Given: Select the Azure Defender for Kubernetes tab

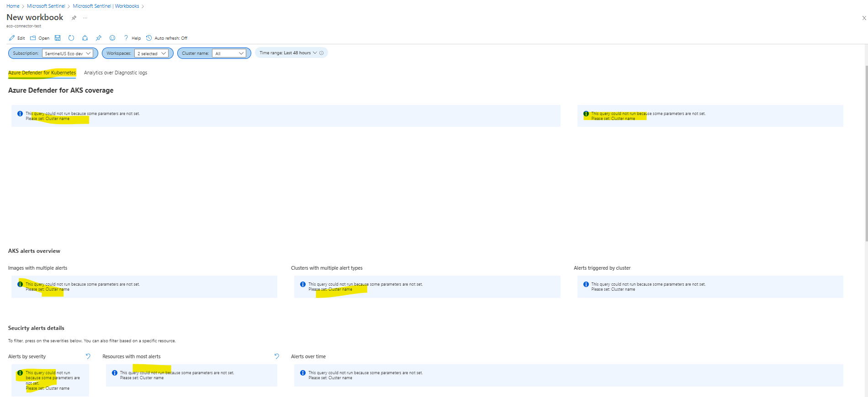Looking at the screenshot, I should (x=42, y=73).
